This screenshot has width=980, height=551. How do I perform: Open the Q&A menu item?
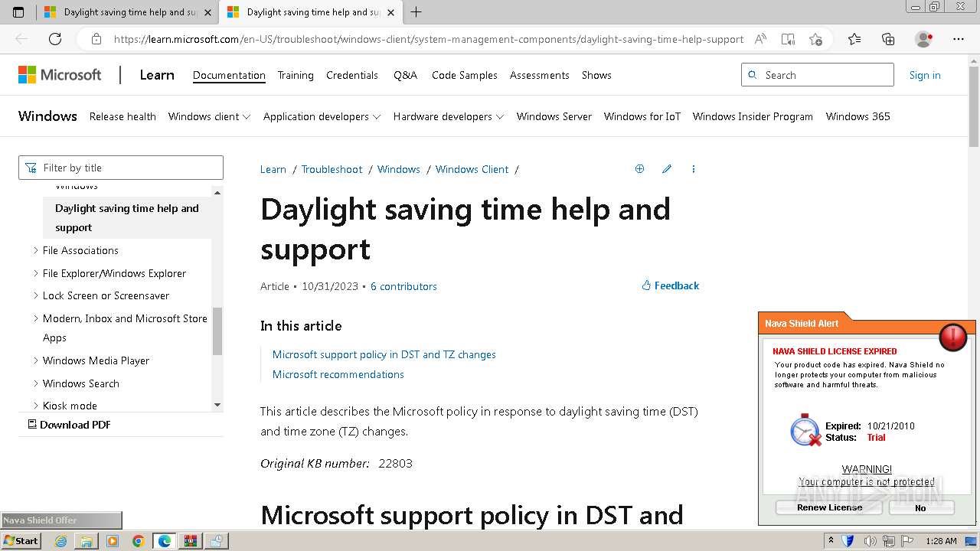pos(405,75)
